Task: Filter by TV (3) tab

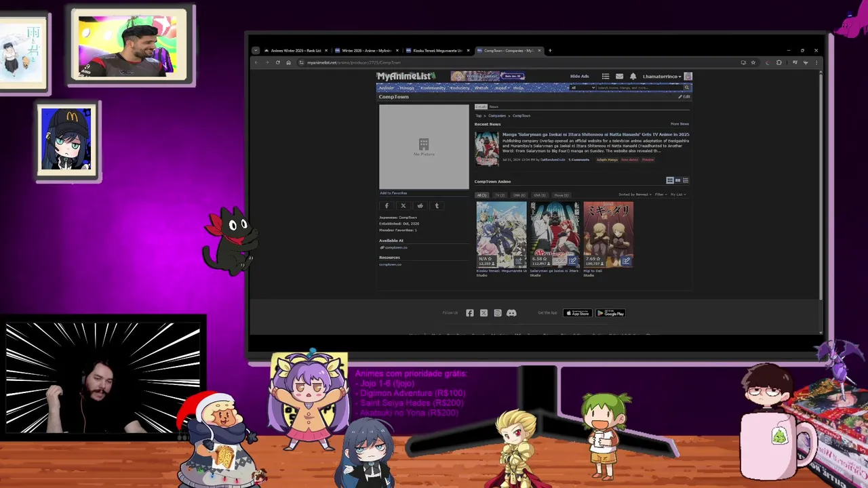Action: (x=500, y=195)
